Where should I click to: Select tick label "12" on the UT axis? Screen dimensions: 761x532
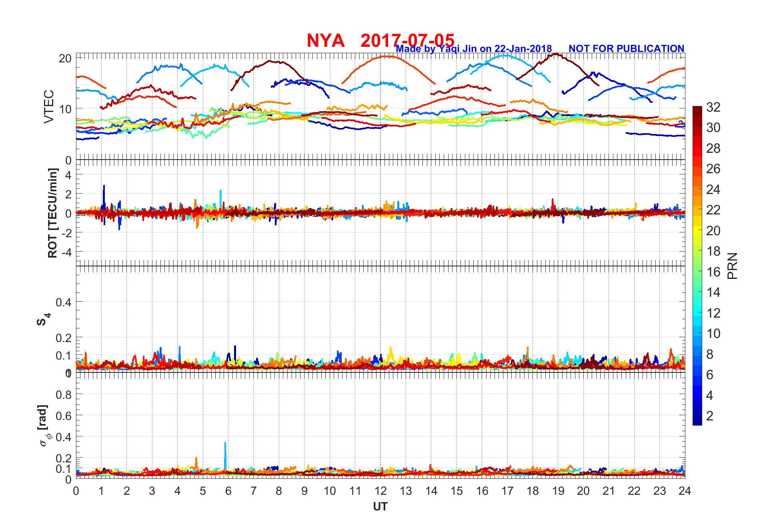380,491
